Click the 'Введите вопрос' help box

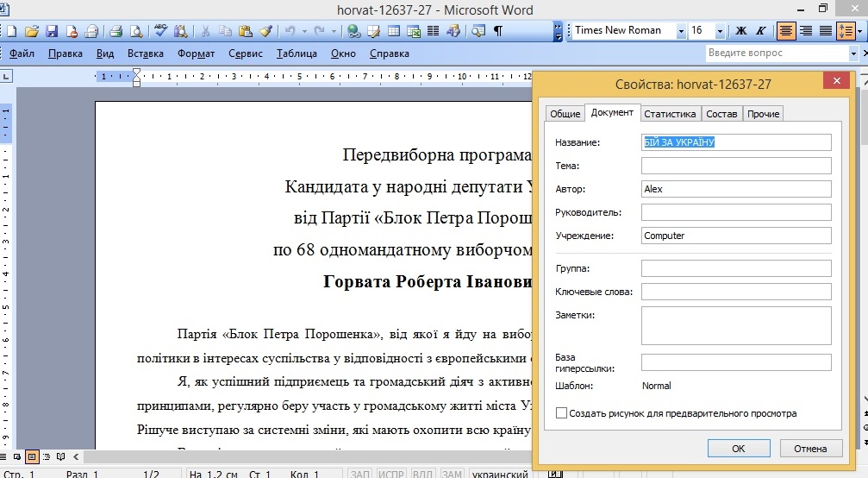(776, 53)
